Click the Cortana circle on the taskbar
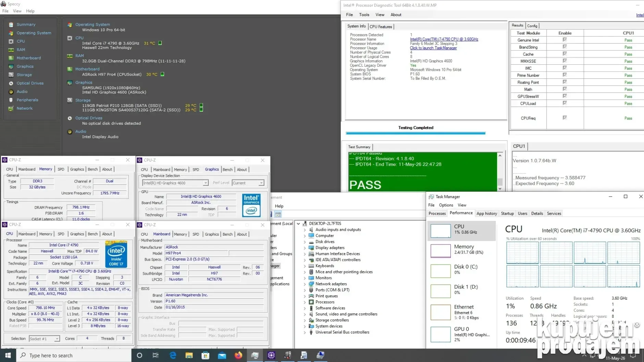Screen dimensions: 644x362 click(x=139, y=355)
